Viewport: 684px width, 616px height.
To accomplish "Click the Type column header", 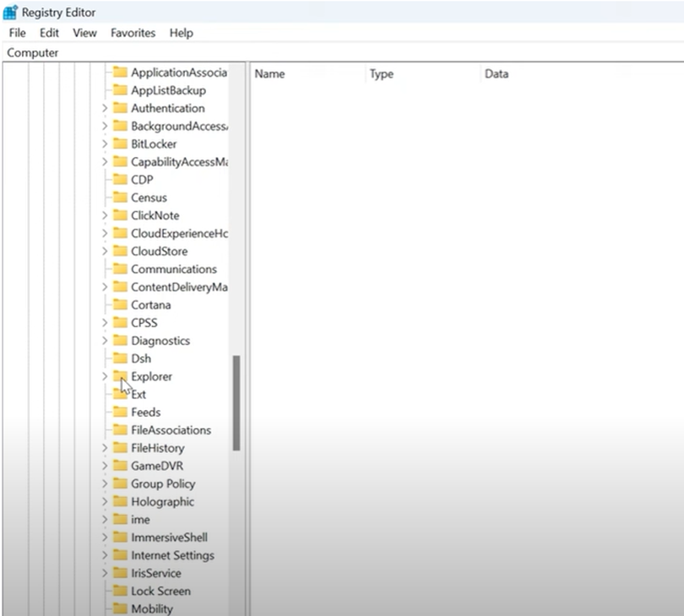I will point(382,74).
